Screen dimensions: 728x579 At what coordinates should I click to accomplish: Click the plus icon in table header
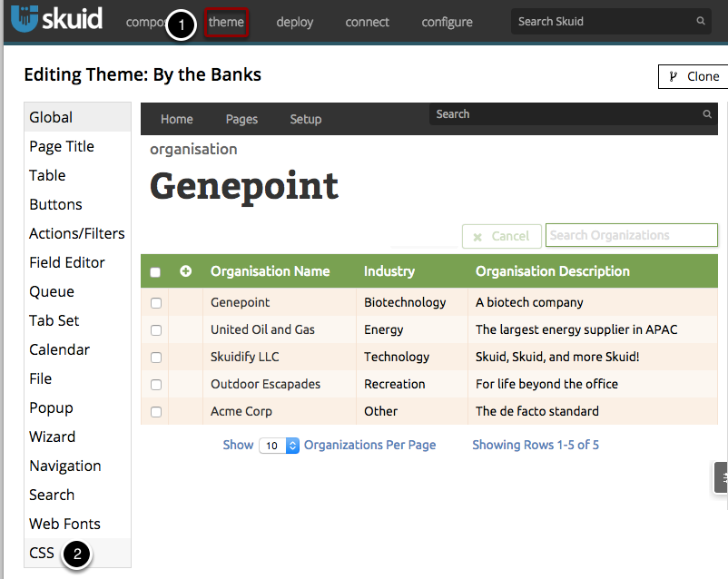point(186,271)
